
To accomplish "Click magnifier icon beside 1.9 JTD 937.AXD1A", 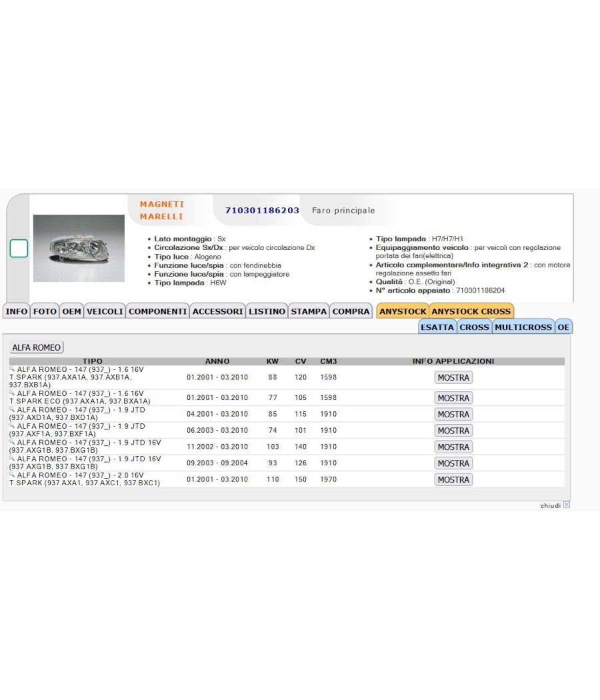I will tap(12, 409).
